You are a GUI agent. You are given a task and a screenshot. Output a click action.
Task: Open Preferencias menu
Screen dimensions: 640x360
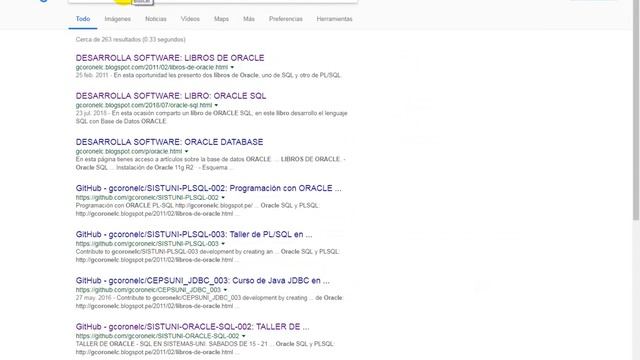point(286,19)
